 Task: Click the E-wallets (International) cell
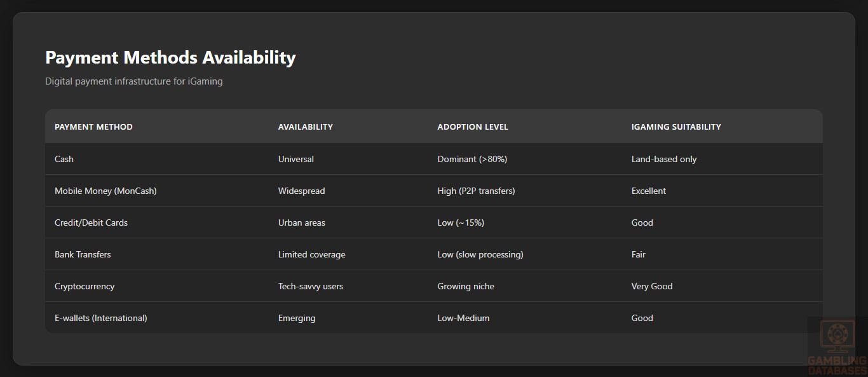[100, 318]
